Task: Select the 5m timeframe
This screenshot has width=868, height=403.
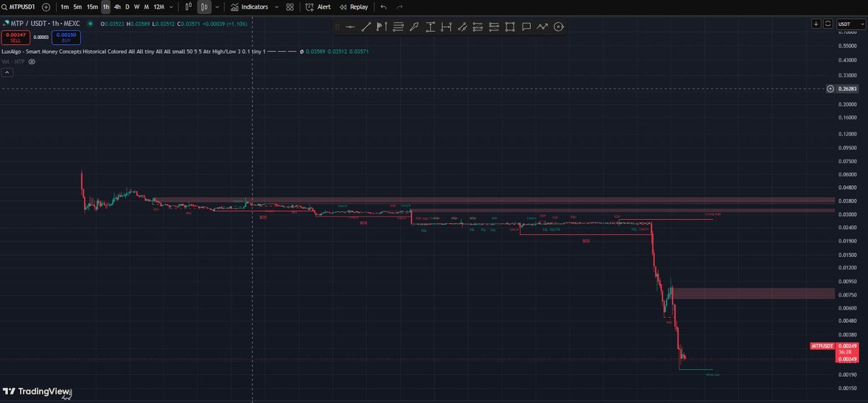Action: (x=77, y=7)
